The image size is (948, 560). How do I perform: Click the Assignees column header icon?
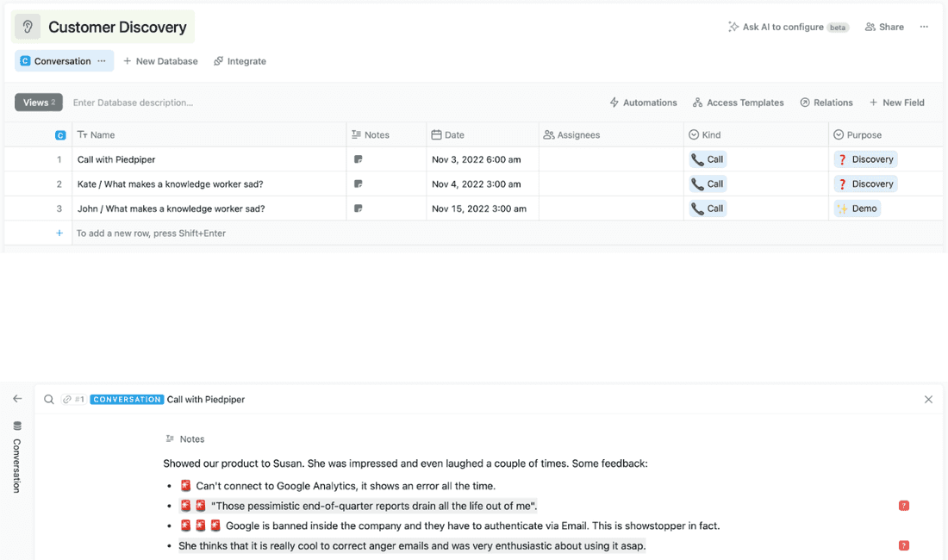(548, 134)
